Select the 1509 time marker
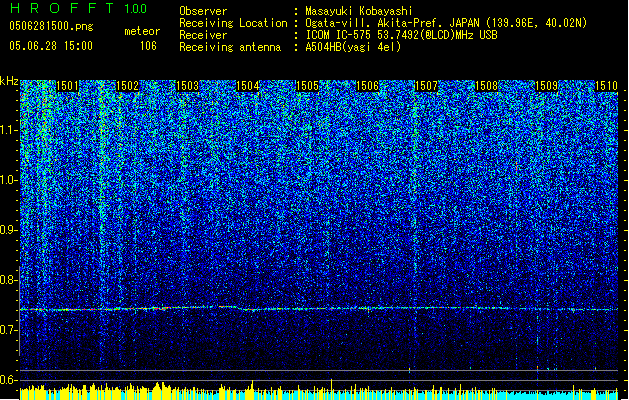 (x=547, y=86)
